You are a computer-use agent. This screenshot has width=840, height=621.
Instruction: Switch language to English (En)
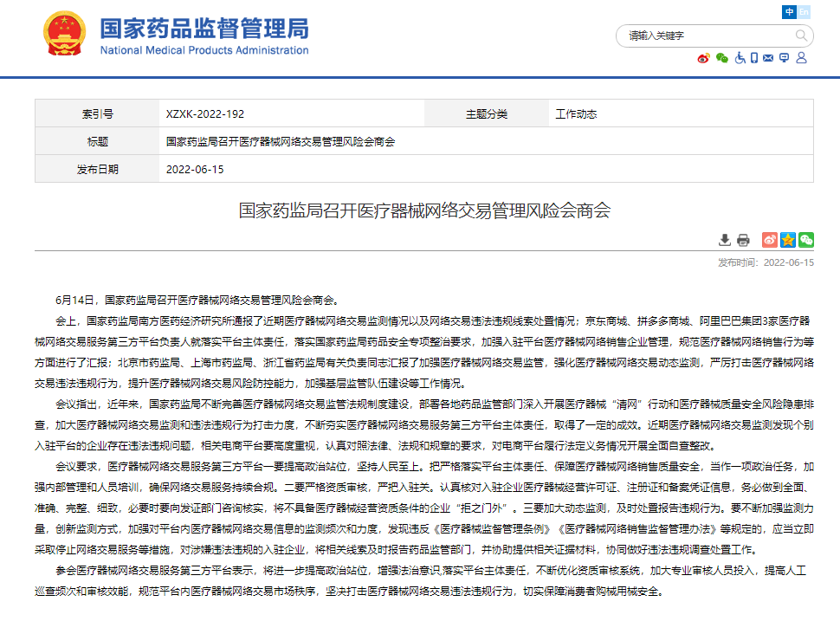(x=804, y=12)
